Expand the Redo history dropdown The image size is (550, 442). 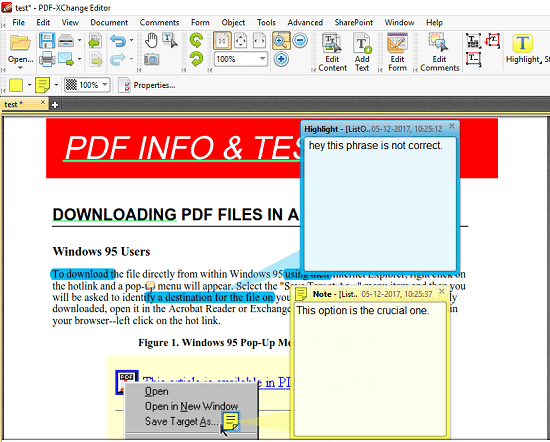(131, 59)
